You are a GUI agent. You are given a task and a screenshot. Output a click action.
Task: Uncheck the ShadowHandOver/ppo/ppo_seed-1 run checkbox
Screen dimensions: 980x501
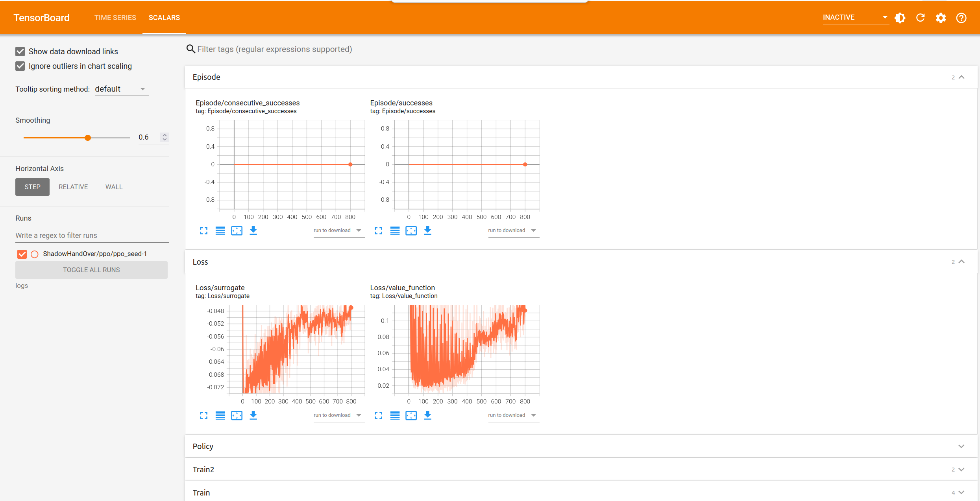[22, 254]
